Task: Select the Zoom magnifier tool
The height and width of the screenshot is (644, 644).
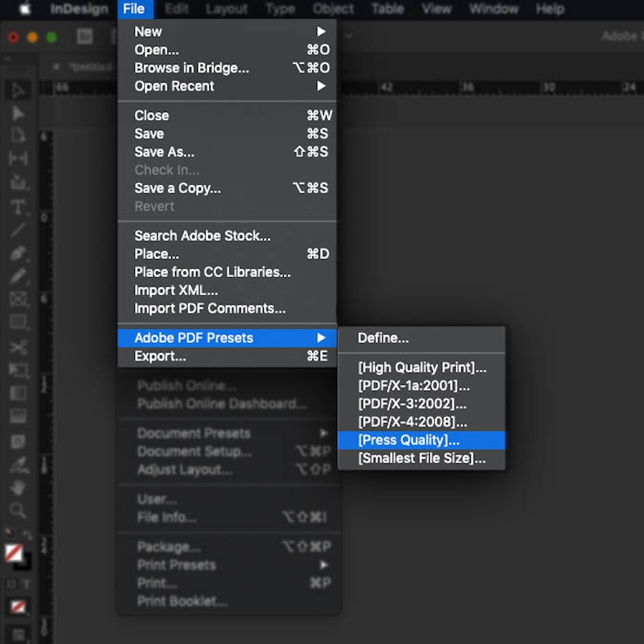Action: click(18, 511)
